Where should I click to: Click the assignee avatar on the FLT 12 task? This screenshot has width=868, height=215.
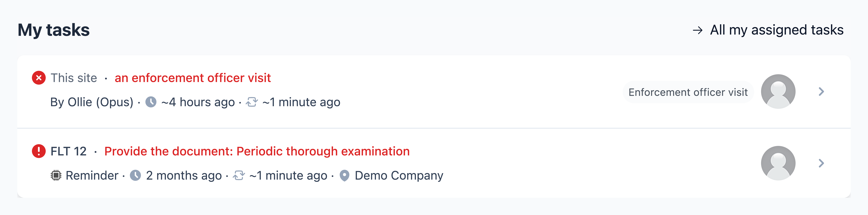[778, 163]
